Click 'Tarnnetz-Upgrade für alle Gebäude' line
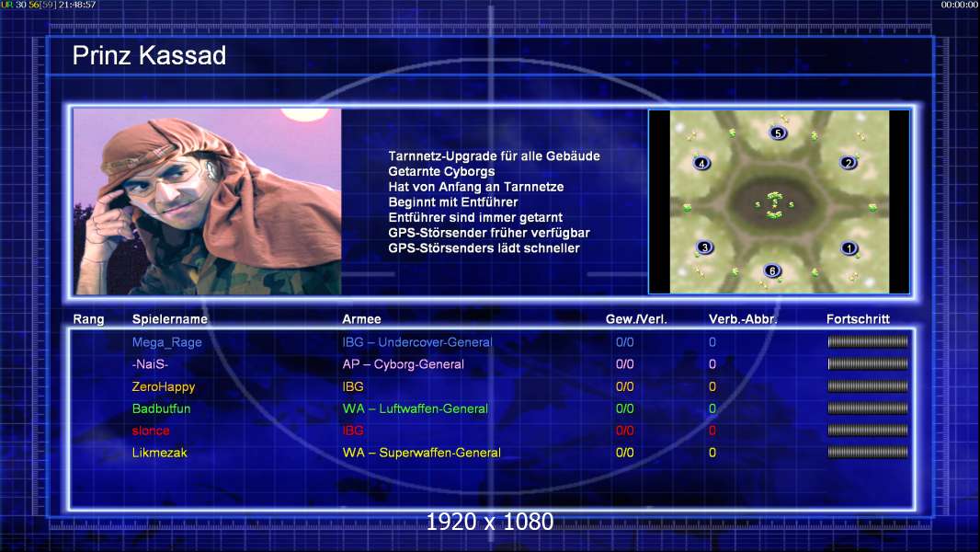Viewport: 980px width, 552px height. (494, 156)
